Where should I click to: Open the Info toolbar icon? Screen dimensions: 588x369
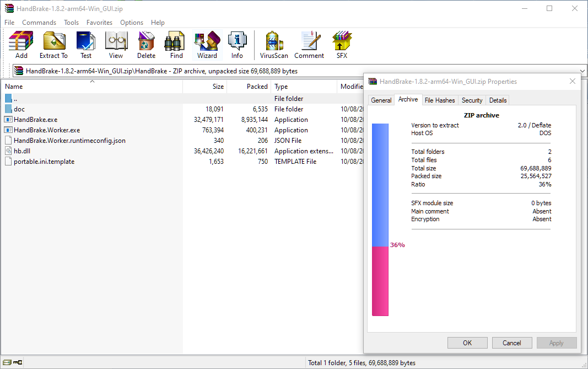point(237,45)
